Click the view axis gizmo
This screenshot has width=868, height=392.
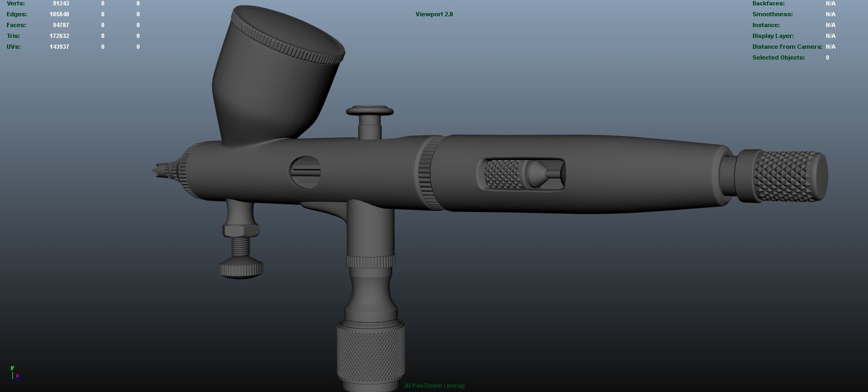(x=14, y=373)
